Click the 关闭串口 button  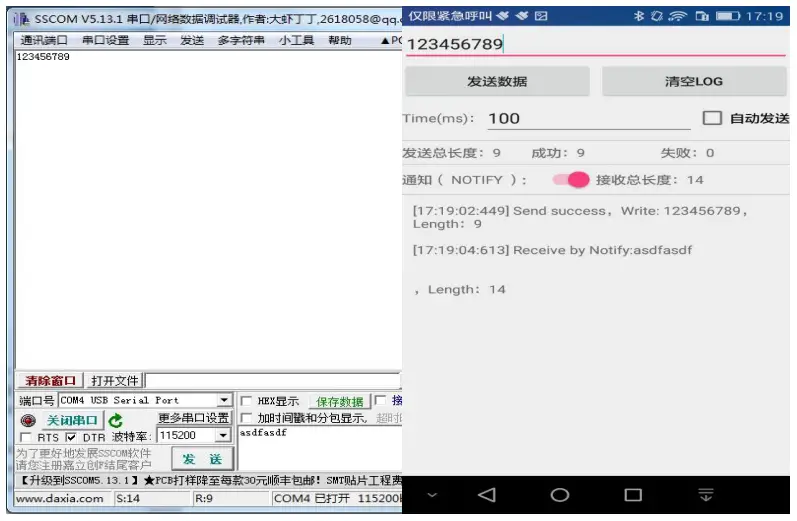pyautogui.click(x=72, y=420)
